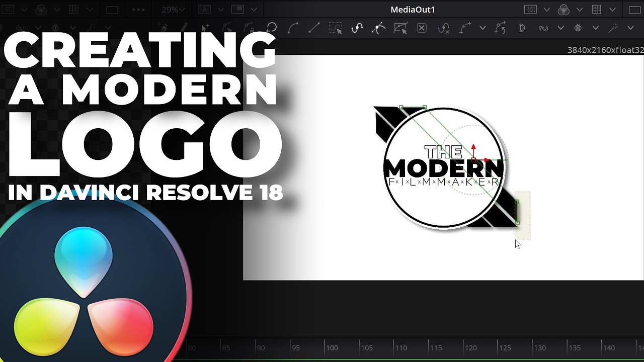The height and width of the screenshot is (362, 644).
Task: Open dropdown arrow after dimmed sub-view icon
Action: (254, 10)
